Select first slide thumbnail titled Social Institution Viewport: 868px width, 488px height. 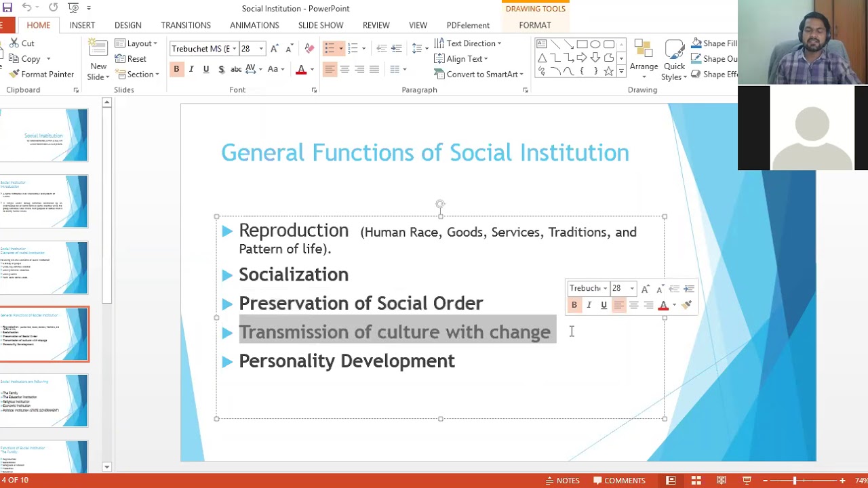click(x=44, y=135)
